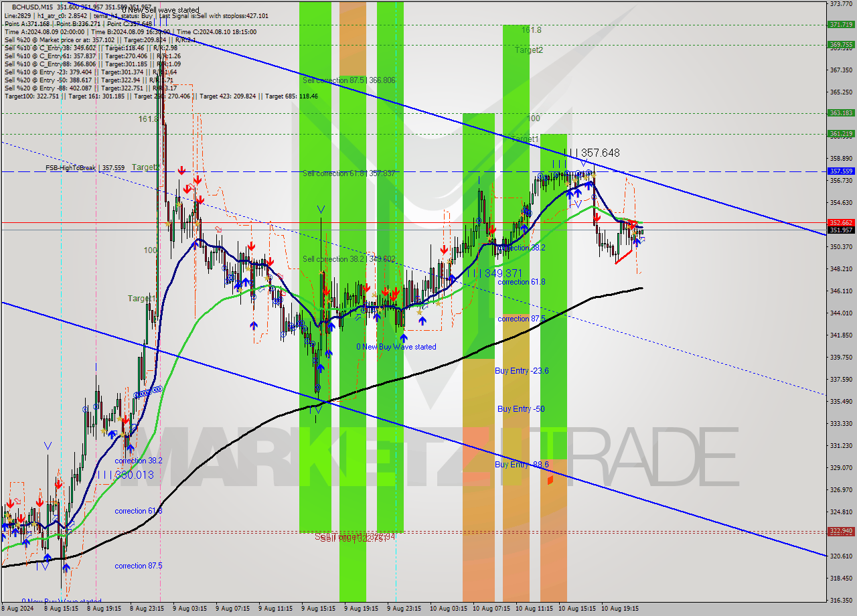
Task: Click the current price 351.957 tag
Action: point(841,230)
